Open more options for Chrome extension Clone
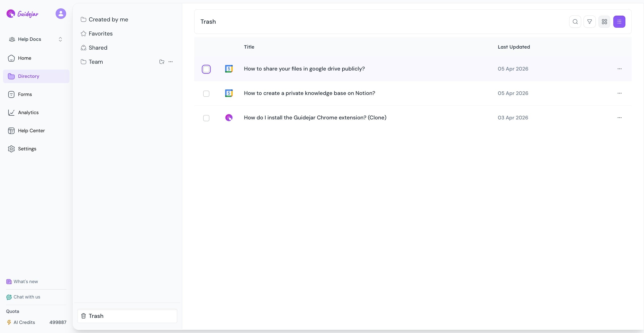This screenshot has height=333, width=644. (619, 118)
